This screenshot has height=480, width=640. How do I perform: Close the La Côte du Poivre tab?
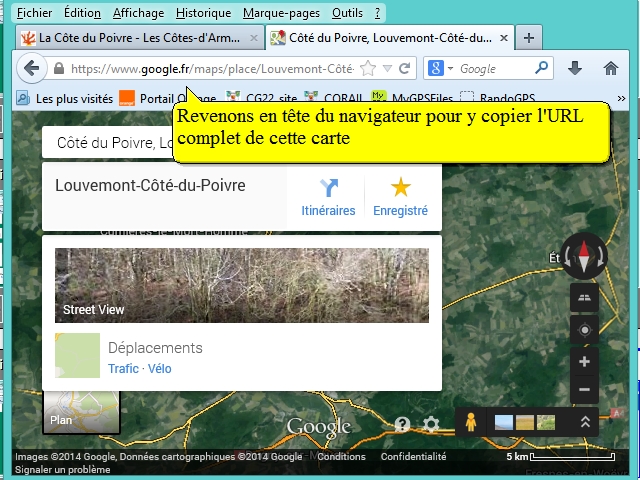(x=254, y=38)
